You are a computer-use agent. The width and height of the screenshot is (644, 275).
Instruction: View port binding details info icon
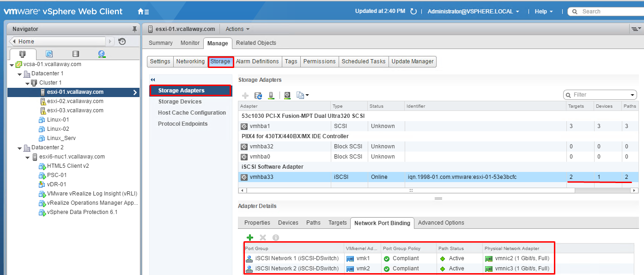(x=276, y=238)
